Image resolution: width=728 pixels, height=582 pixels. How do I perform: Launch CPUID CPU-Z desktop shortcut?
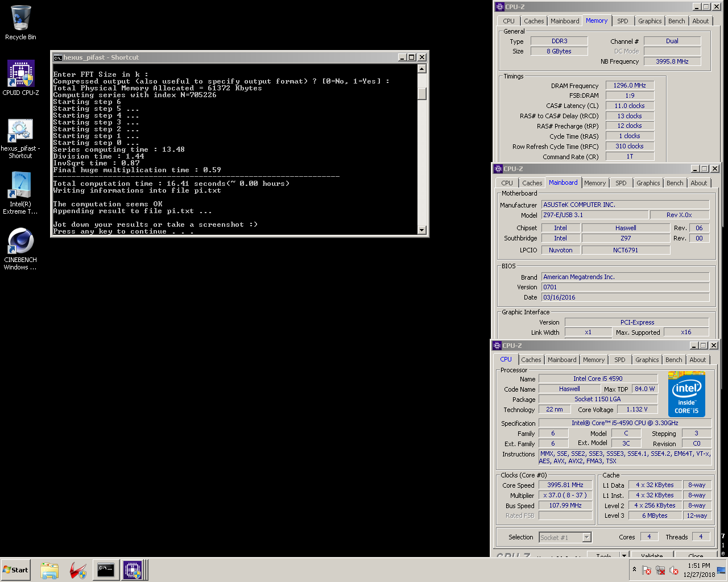pos(20,78)
